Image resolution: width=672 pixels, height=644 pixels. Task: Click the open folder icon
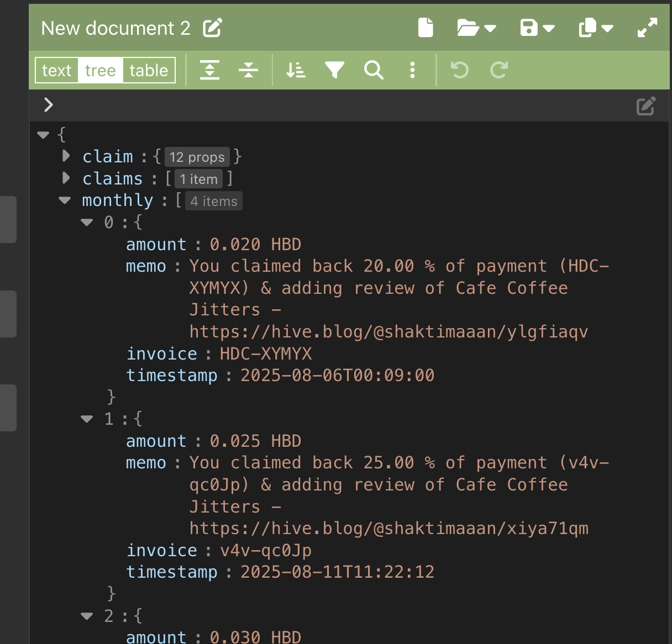coord(468,28)
